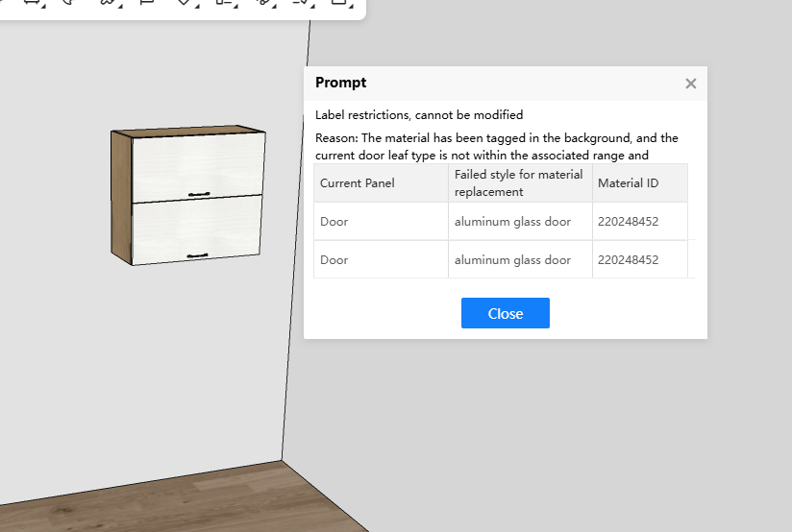This screenshot has width=792, height=532.
Task: Click the blue Close button
Action: tap(505, 313)
